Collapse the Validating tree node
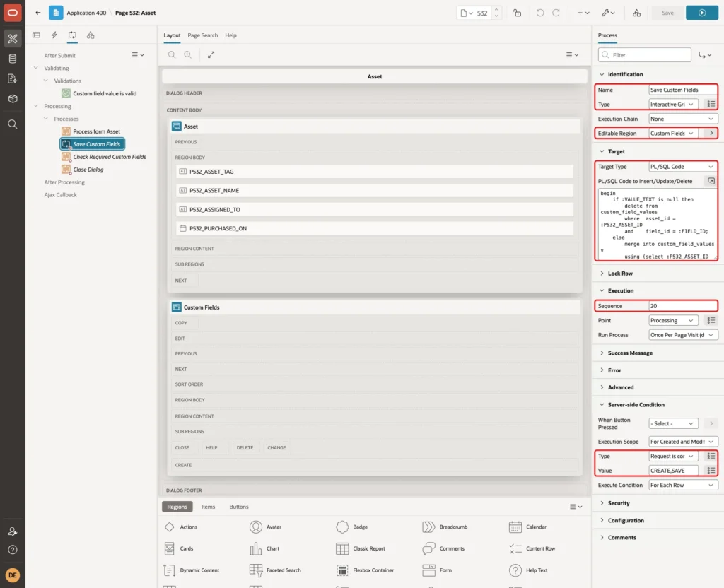724x588 pixels. pyautogui.click(x=35, y=68)
